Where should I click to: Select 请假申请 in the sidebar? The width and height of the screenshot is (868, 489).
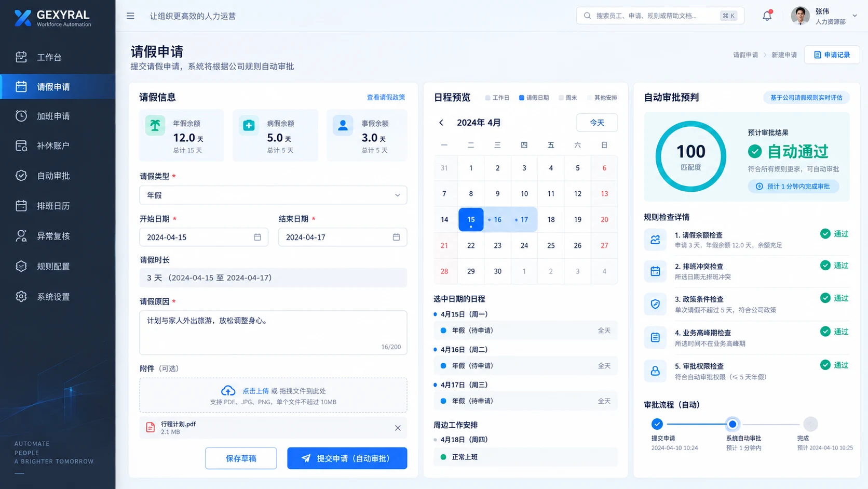[x=58, y=87]
